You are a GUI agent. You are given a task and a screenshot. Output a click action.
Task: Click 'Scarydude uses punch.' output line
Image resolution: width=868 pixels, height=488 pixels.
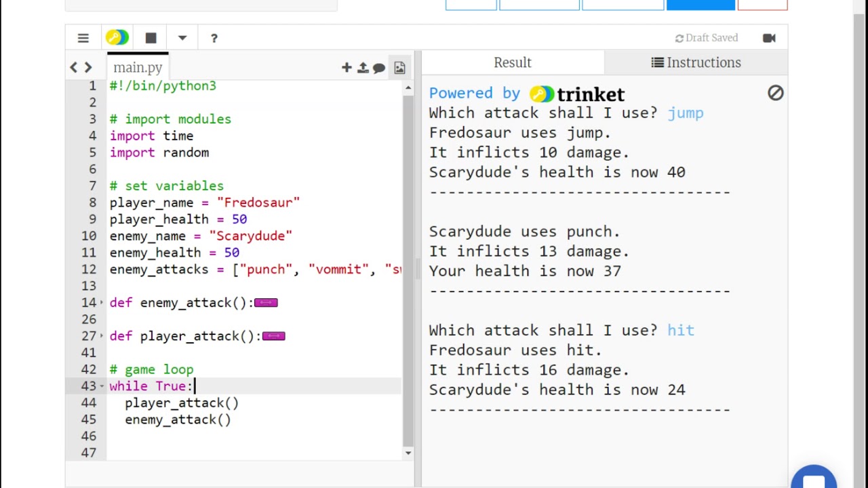pyautogui.click(x=524, y=232)
